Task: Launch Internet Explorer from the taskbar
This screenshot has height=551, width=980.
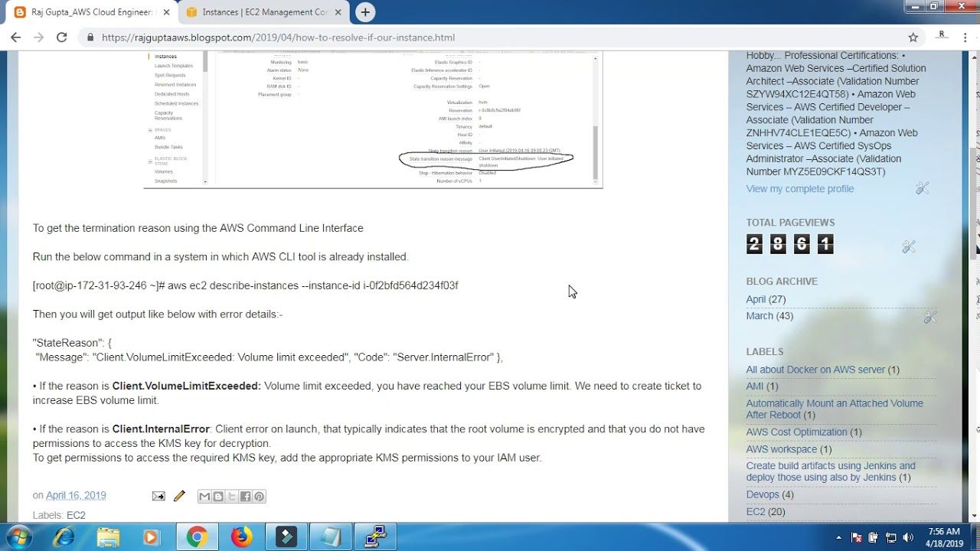Action: tap(64, 537)
